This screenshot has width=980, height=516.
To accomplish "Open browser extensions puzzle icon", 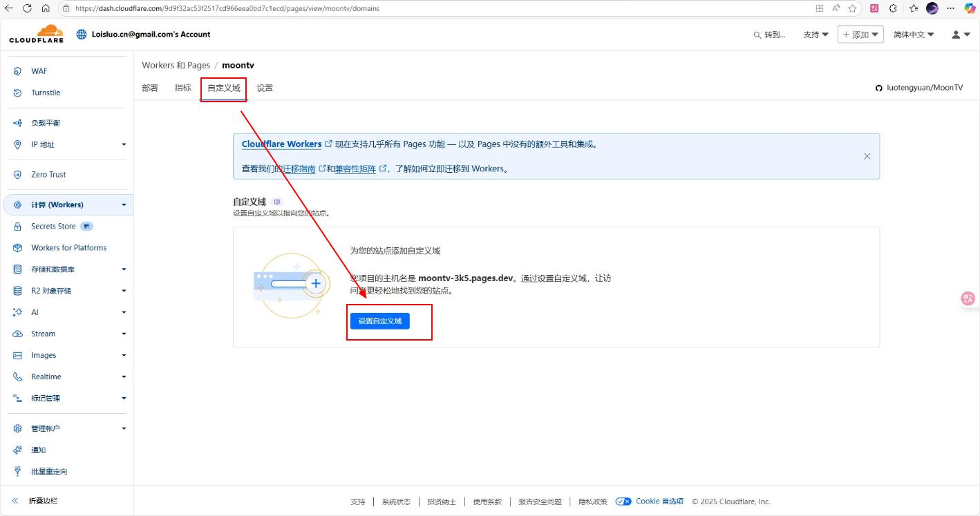I will [x=893, y=8].
